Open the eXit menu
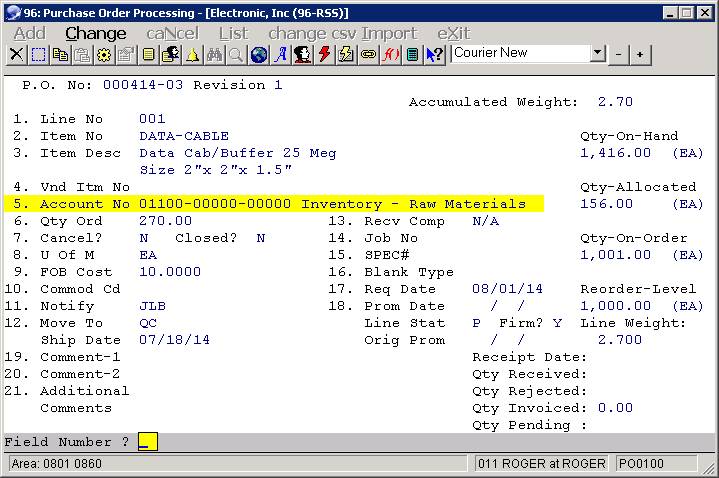The height and width of the screenshot is (478, 719). [453, 33]
